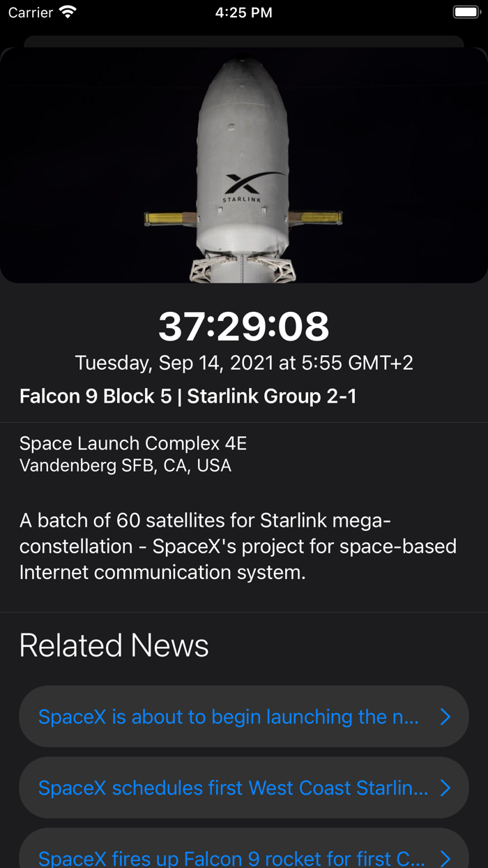The image size is (488, 868).
Task: Tap the 37:29:08 countdown timer
Action: [x=244, y=326]
